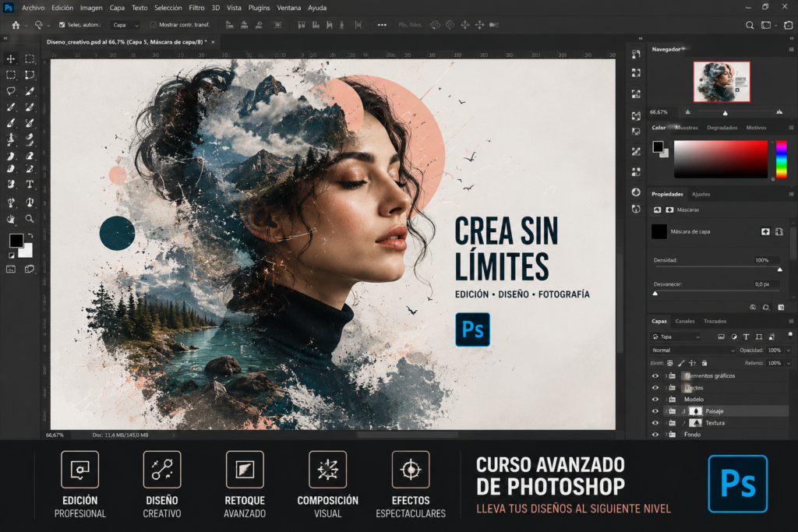The width and height of the screenshot is (798, 532).
Task: Open the Capa auto-select dropdown
Action: [x=126, y=25]
